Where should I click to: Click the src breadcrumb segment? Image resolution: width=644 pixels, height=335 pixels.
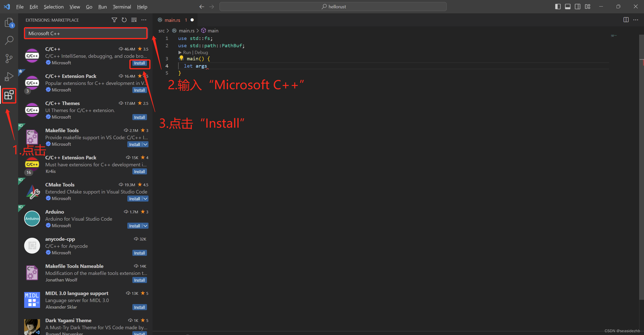click(x=161, y=31)
